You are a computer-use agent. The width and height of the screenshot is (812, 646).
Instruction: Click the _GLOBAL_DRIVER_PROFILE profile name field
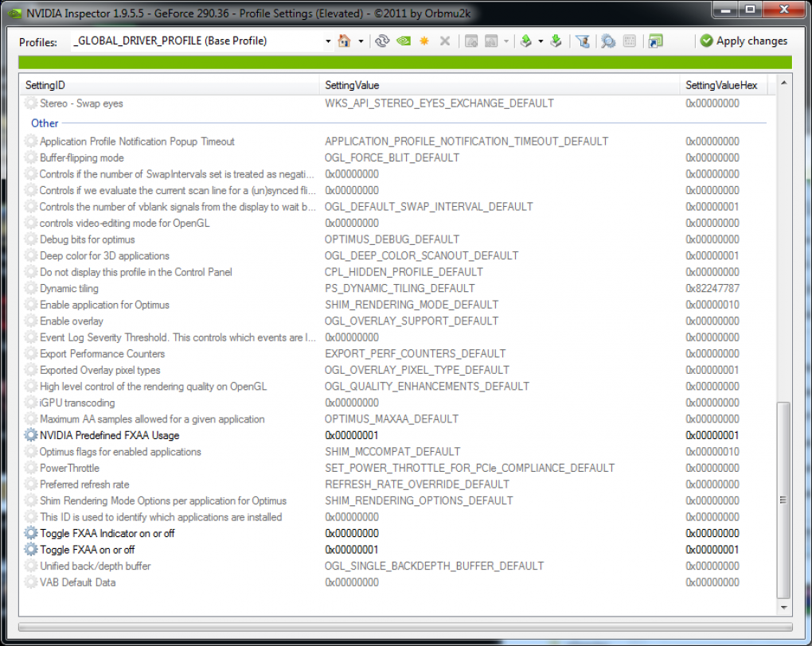197,41
